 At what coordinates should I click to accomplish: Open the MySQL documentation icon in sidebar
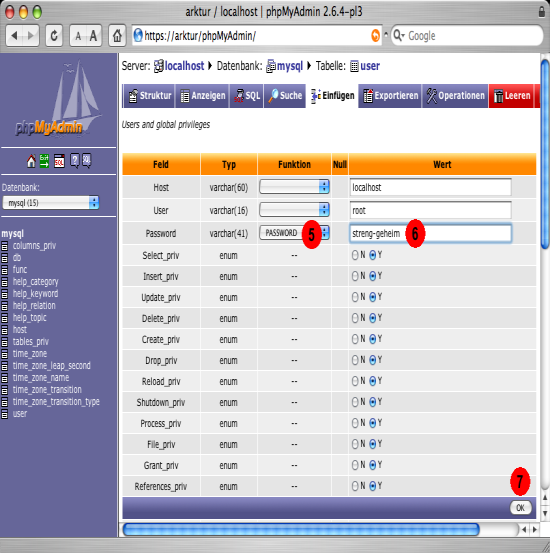pyautogui.click(x=87, y=161)
